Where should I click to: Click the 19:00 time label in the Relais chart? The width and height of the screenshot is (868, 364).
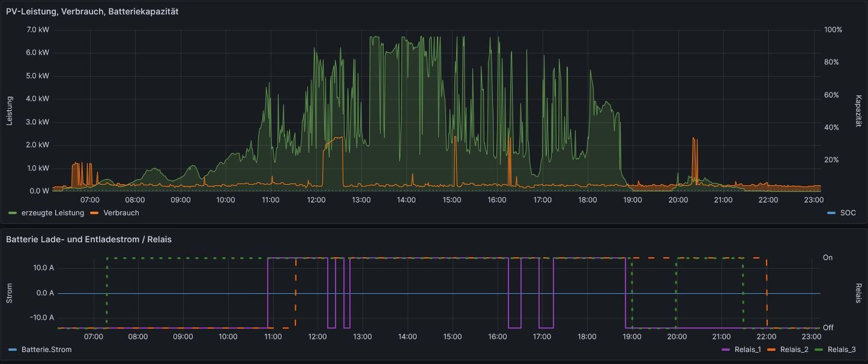(x=631, y=336)
